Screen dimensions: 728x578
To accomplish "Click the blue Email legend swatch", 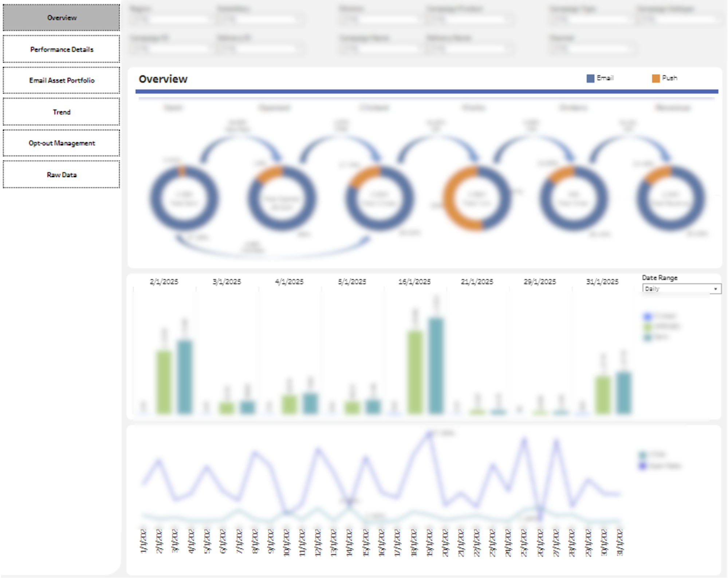I will point(590,78).
